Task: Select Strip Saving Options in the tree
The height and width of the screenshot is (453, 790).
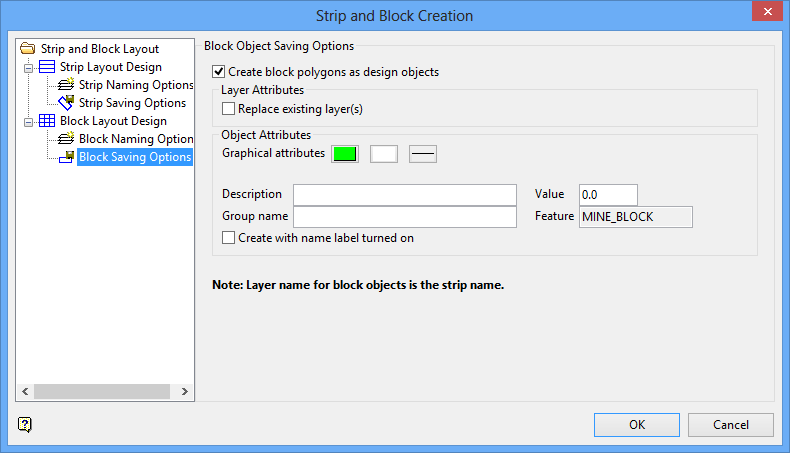Action: click(x=132, y=103)
